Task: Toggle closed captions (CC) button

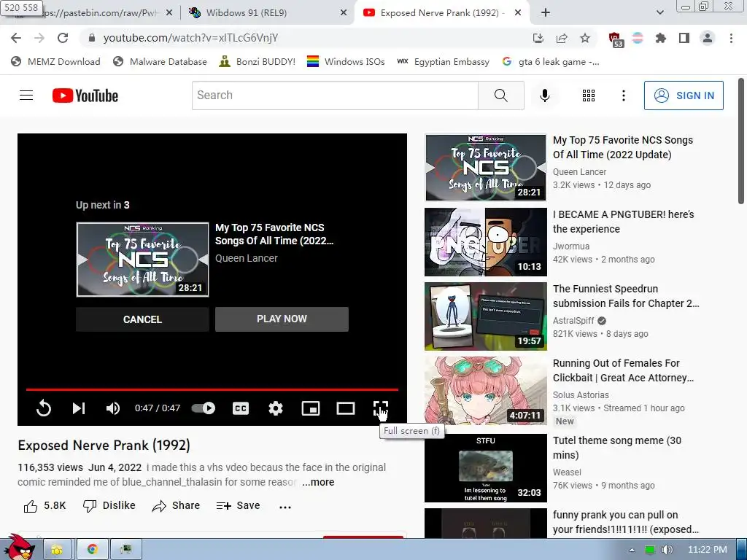Action: [x=241, y=408]
